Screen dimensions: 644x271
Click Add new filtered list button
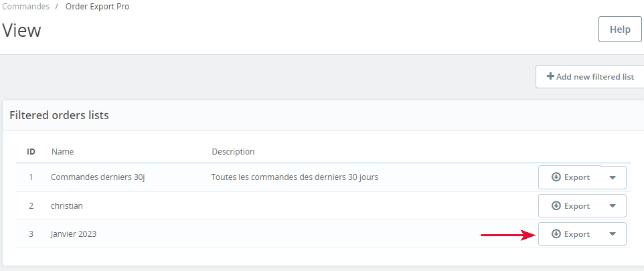(x=590, y=76)
